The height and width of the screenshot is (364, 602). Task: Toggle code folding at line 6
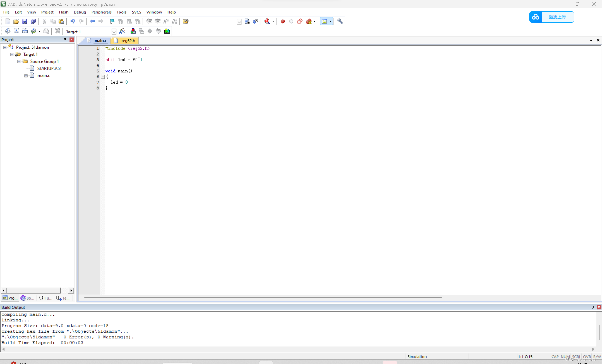103,77
